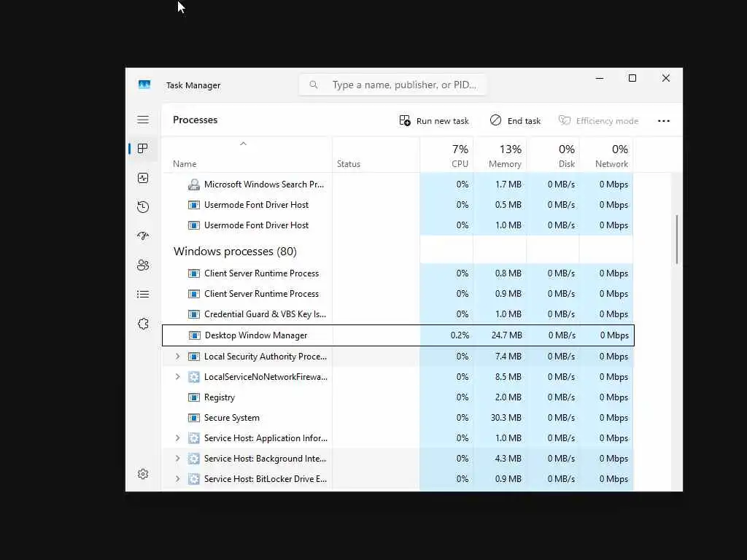747x560 pixels.
Task: Select the Secure System process name
Action: [231, 418]
